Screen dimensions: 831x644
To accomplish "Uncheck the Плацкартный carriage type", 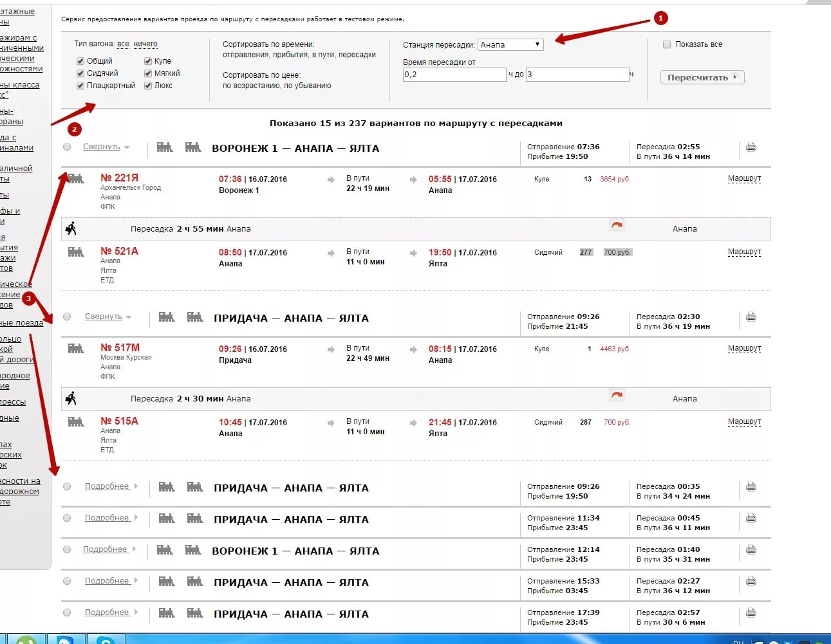I will point(80,86).
